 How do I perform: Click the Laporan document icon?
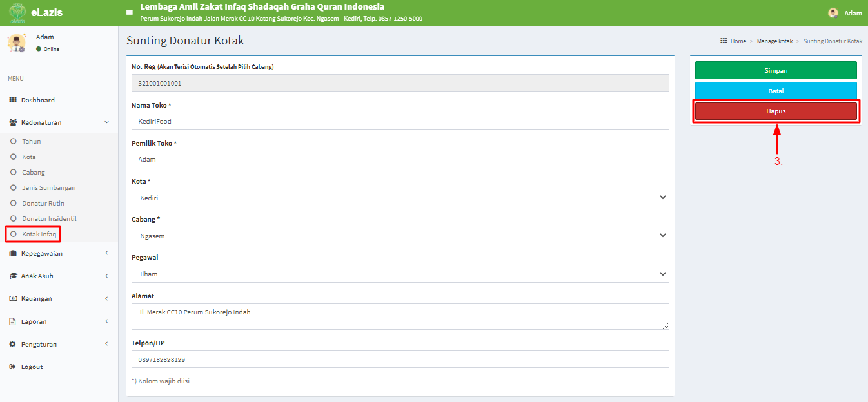tap(12, 321)
